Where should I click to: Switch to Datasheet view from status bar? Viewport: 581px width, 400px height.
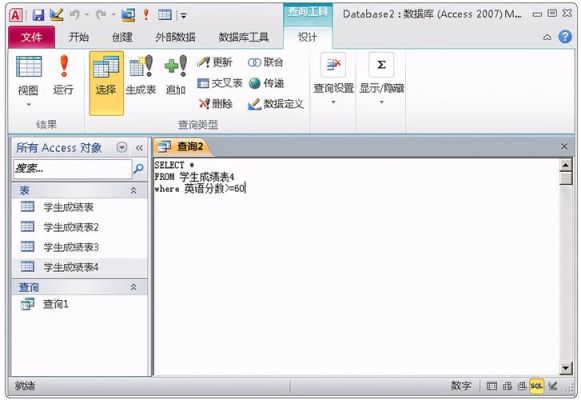(x=491, y=386)
